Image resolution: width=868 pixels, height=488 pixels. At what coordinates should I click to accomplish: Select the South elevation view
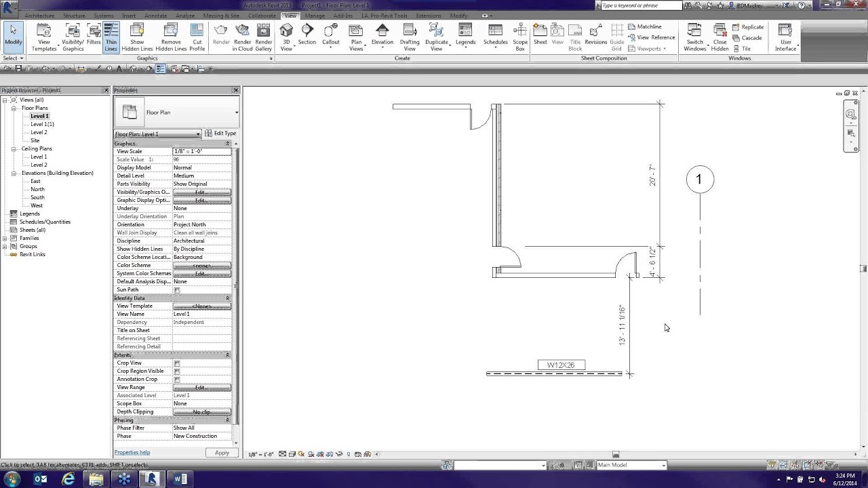[37, 197]
